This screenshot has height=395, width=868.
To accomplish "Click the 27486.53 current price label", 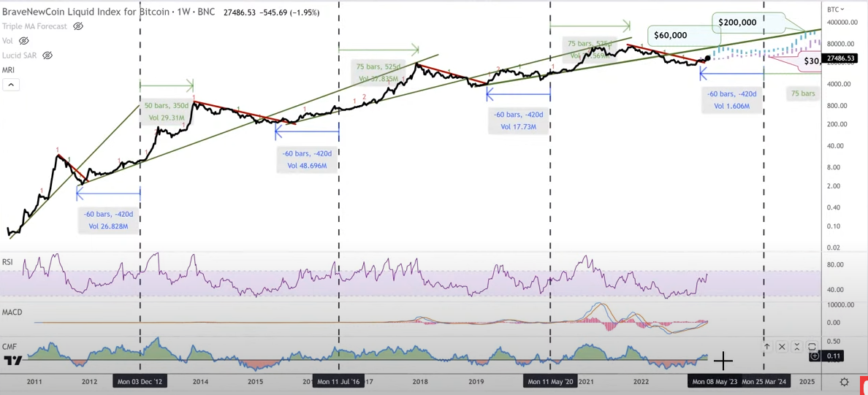I will coord(841,58).
